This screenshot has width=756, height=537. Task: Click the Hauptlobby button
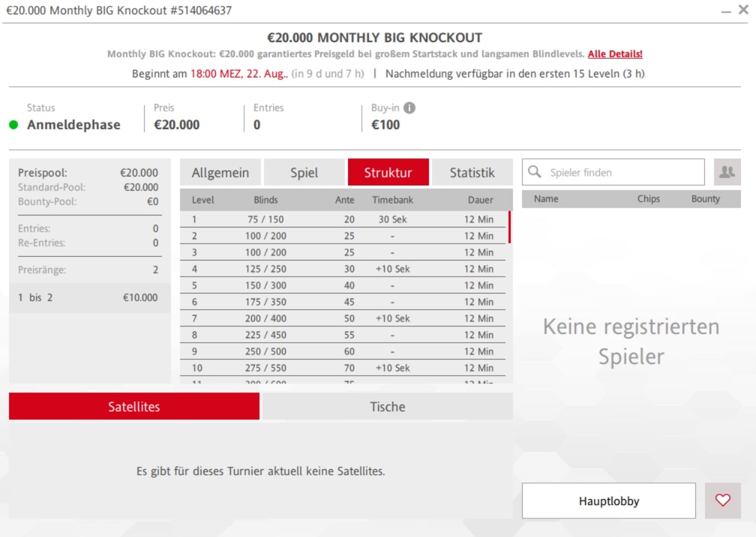pos(608,501)
